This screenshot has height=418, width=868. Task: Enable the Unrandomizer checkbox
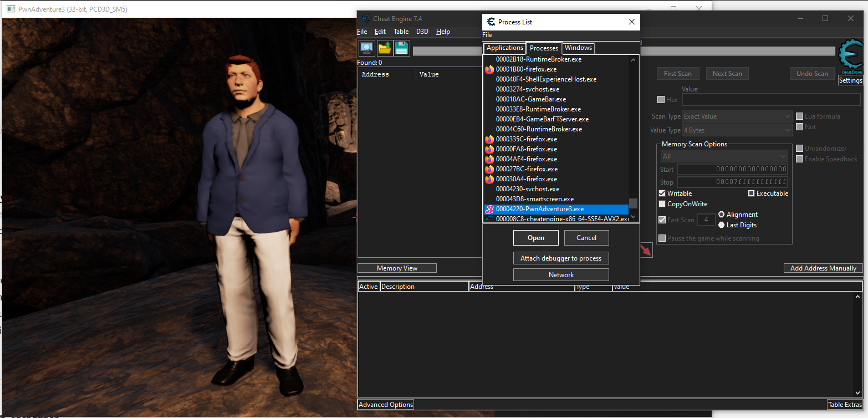[800, 149]
